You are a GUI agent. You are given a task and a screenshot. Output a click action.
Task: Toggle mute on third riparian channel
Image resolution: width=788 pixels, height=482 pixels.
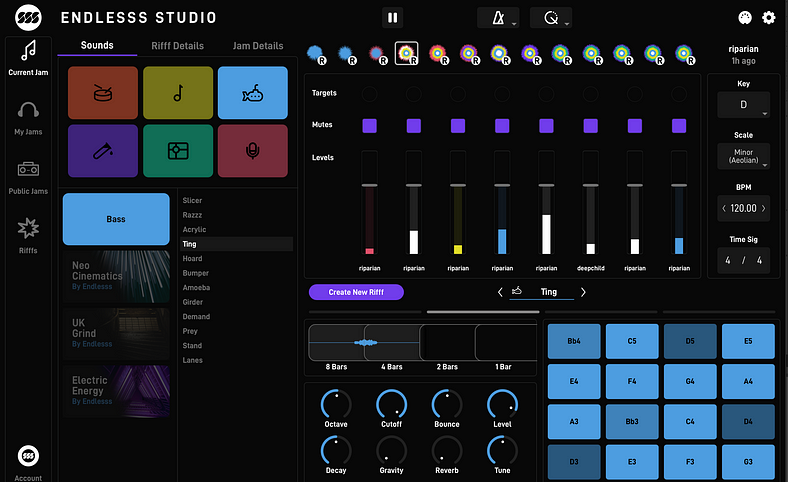tap(458, 126)
